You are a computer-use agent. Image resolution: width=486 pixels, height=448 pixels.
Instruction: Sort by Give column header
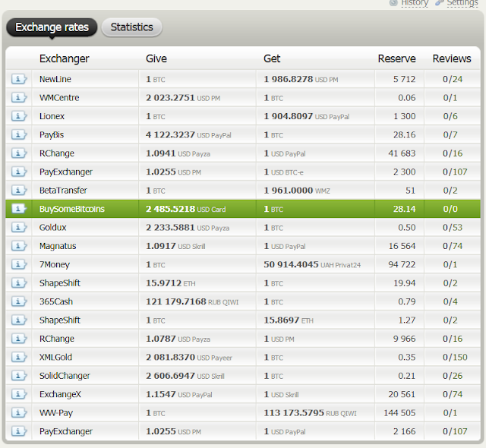[x=156, y=58]
